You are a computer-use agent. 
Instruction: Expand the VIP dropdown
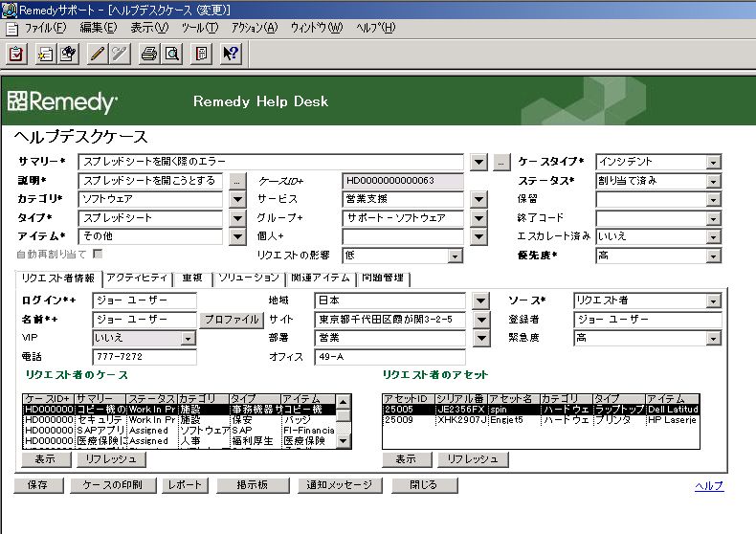click(188, 339)
